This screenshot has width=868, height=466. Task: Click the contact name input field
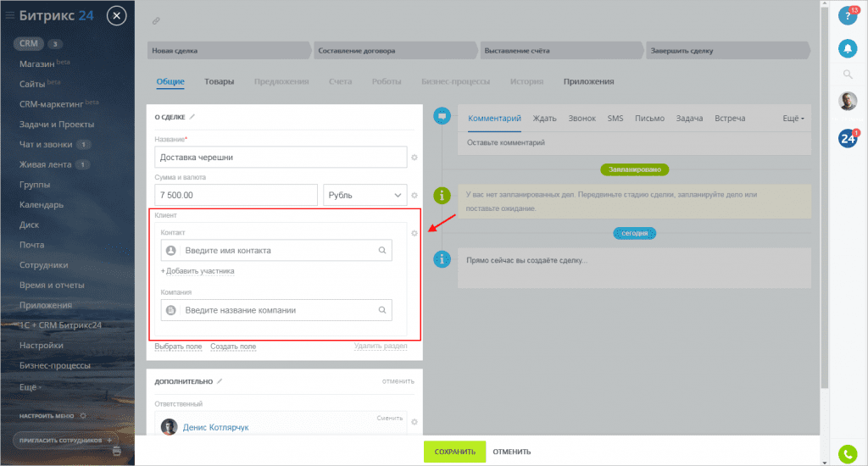coord(279,251)
